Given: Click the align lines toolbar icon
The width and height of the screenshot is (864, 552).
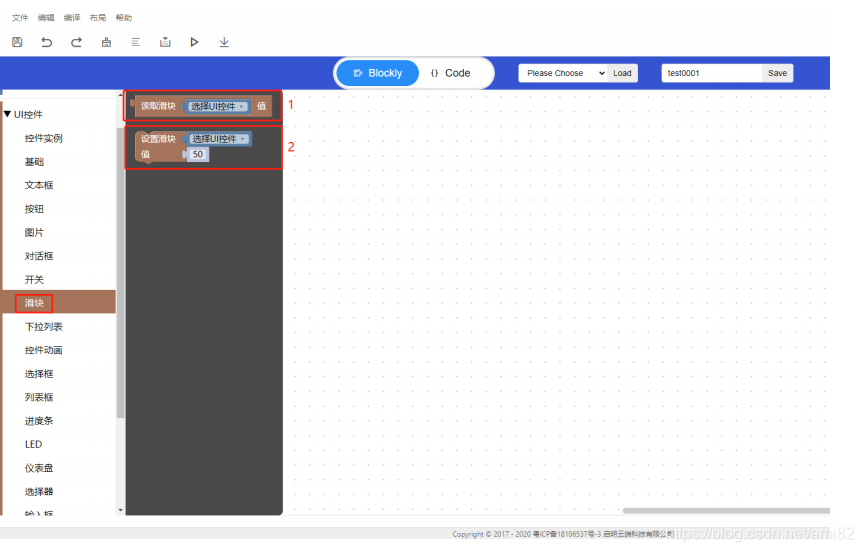Looking at the screenshot, I should coord(136,42).
